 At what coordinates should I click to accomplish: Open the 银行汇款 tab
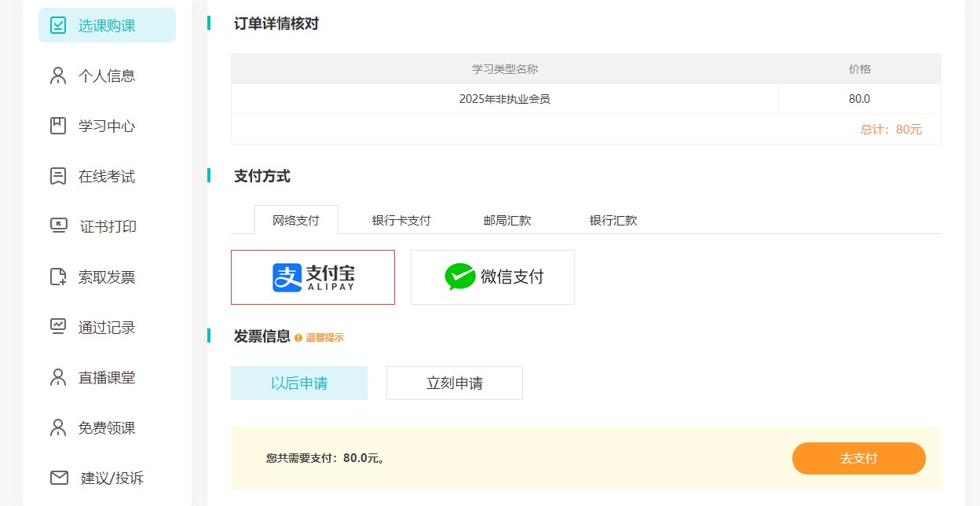pyautogui.click(x=613, y=220)
